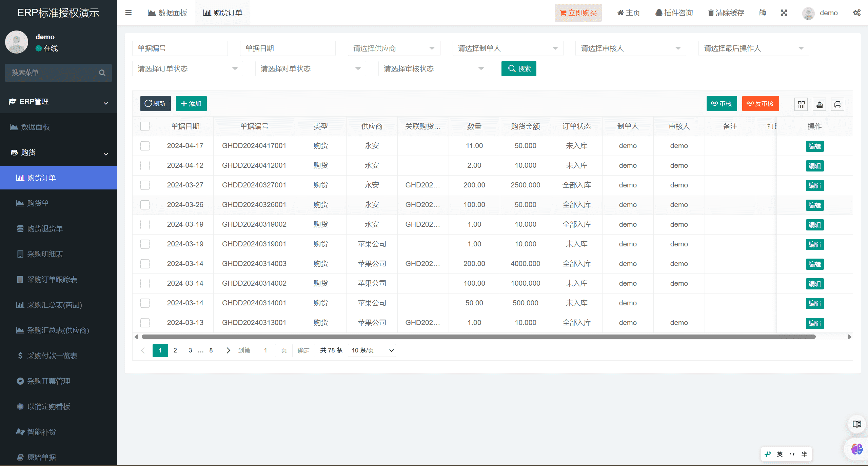Go to next page with right arrow
Screen dimensions: 868x466
[228, 350]
